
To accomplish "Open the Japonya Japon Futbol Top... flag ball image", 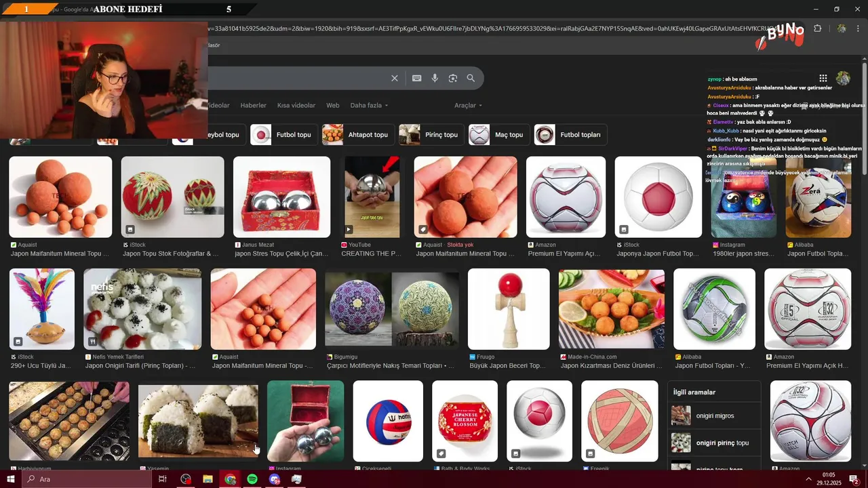I will 658,197.
